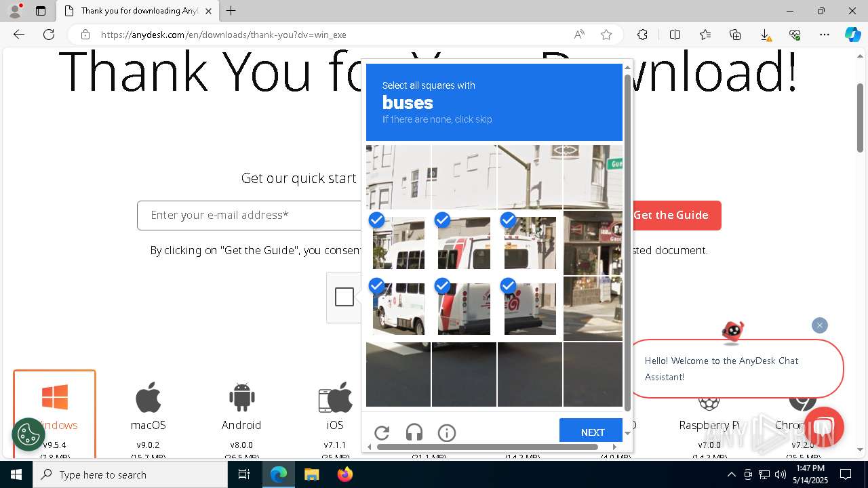Open Edge Settings and more menu
The image size is (868, 488).
825,35
